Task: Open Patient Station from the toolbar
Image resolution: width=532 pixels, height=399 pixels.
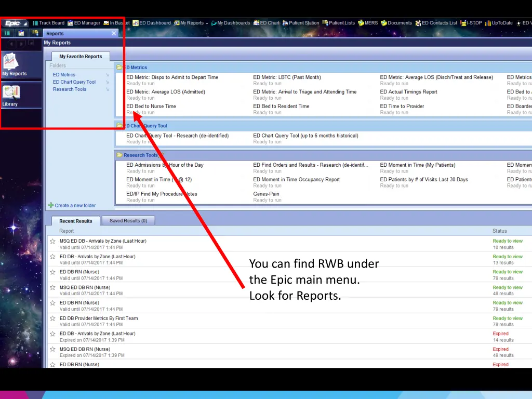Action: coord(301,23)
